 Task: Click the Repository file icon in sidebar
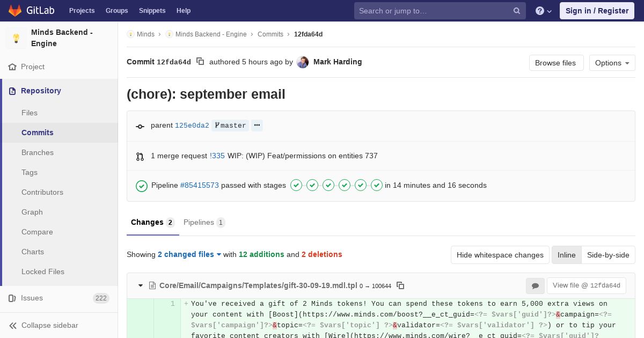click(12, 91)
